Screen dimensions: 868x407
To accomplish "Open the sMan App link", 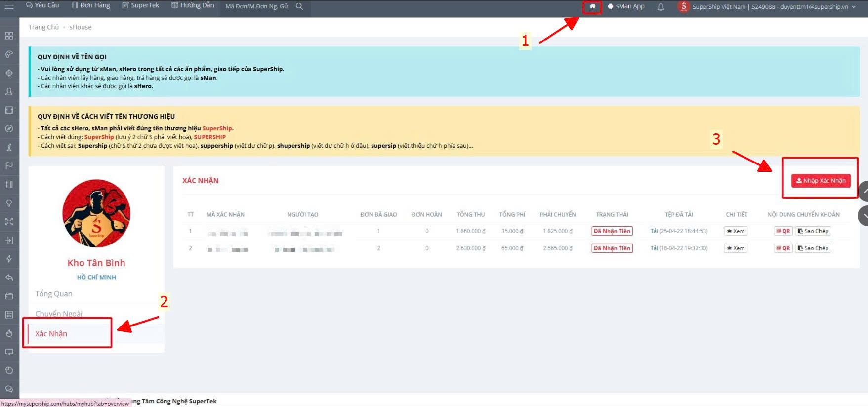I will (x=626, y=6).
